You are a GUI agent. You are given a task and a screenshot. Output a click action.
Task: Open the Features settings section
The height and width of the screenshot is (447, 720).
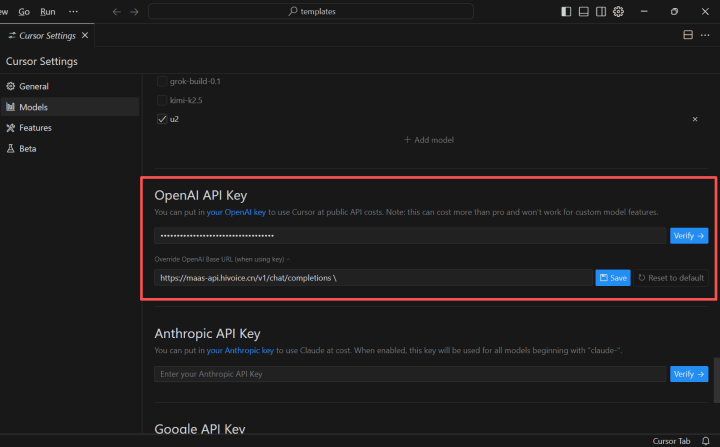point(70,128)
